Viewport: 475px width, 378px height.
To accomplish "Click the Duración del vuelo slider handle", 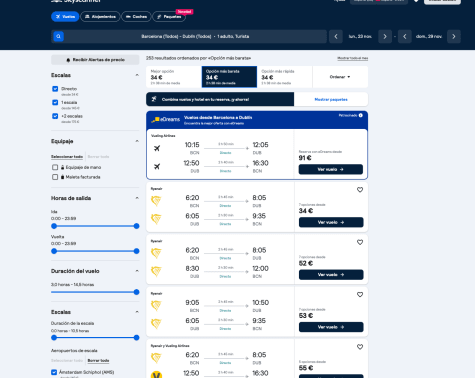I will coord(136,292).
